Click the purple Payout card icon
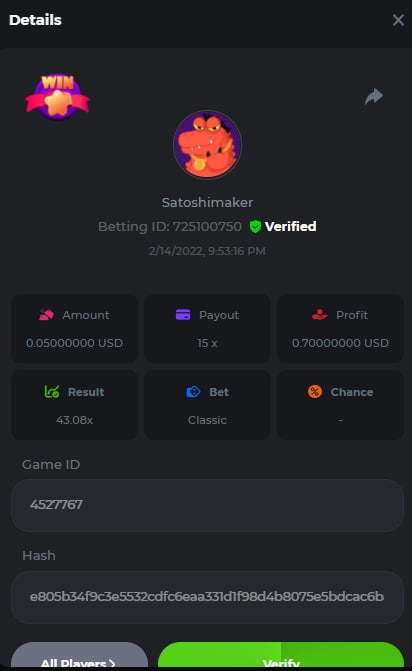 [183, 315]
